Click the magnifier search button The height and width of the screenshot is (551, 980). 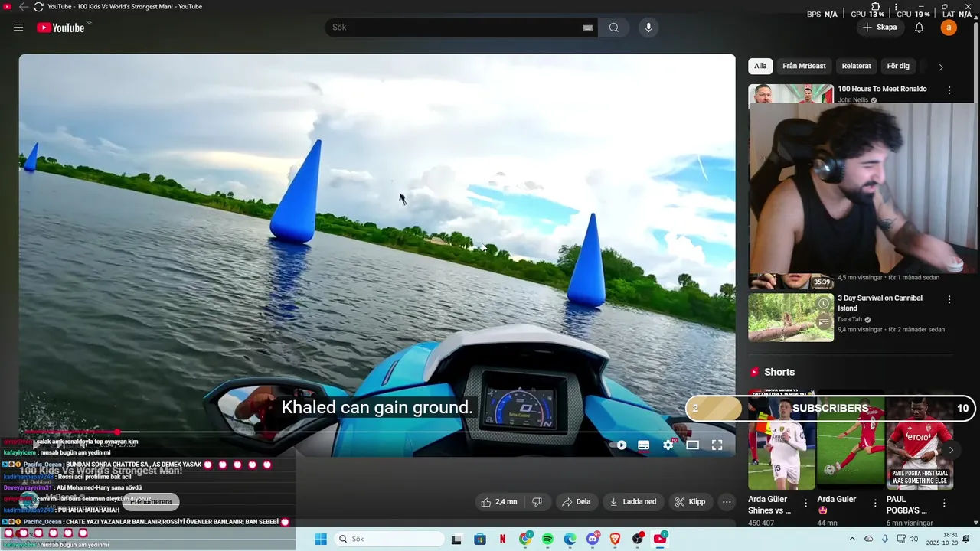click(x=614, y=28)
